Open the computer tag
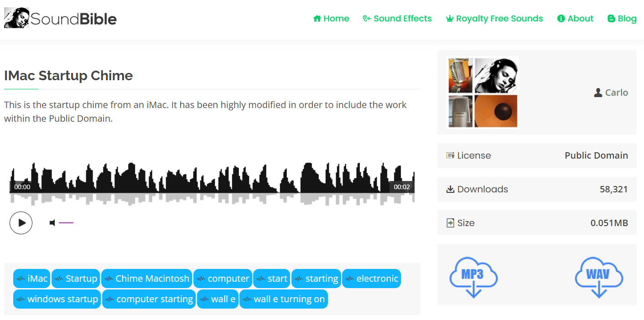 [x=223, y=279]
